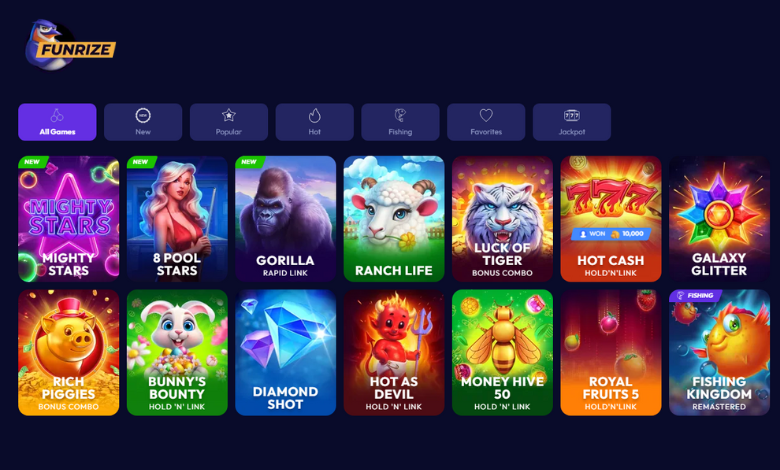
Task: Play Bunny's Bounty Hold 'n' Link
Action: pyautogui.click(x=177, y=353)
